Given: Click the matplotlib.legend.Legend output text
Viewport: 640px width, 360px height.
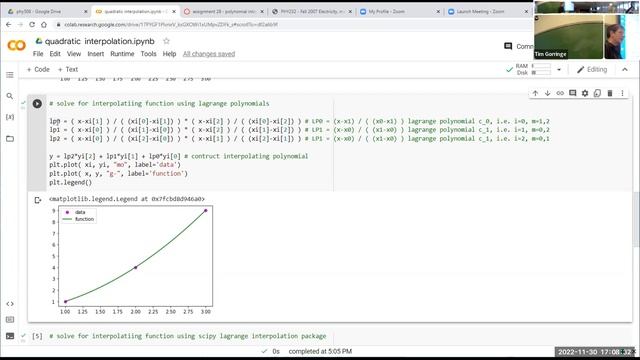Looking at the screenshot, I should click(x=127, y=199).
